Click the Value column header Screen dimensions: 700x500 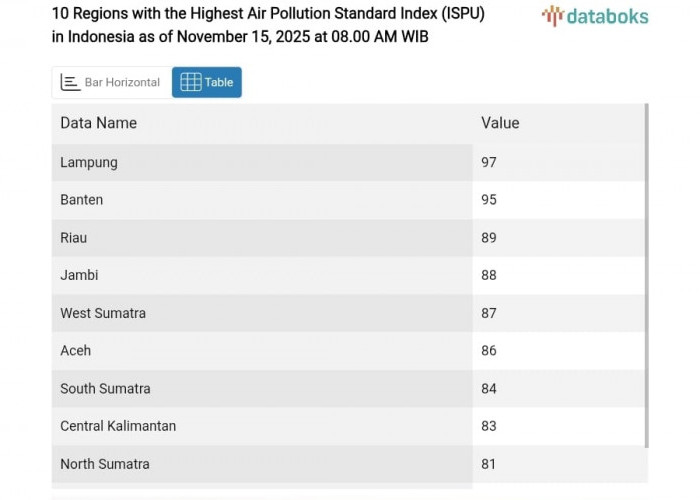500,123
